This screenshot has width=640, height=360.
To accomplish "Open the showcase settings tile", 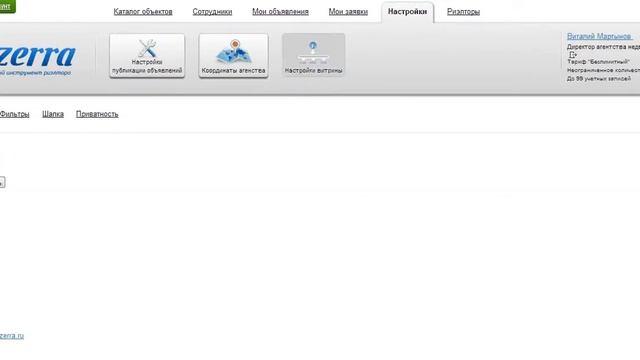I will tap(313, 56).
